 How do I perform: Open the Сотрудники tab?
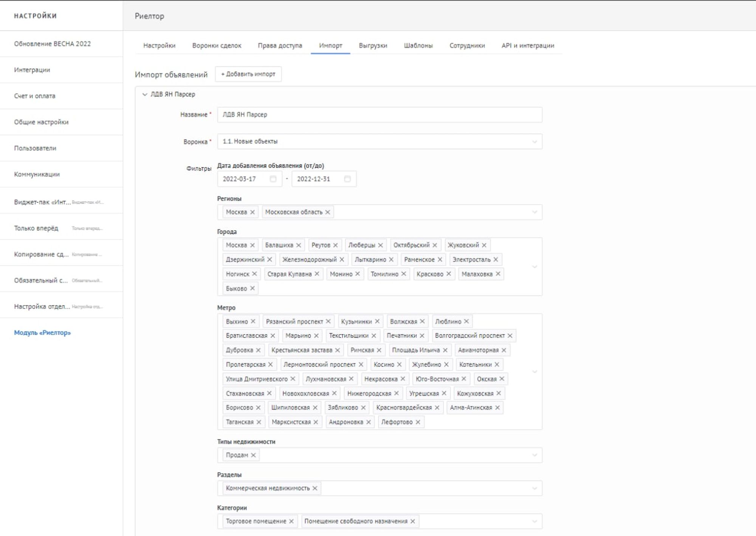tap(467, 46)
